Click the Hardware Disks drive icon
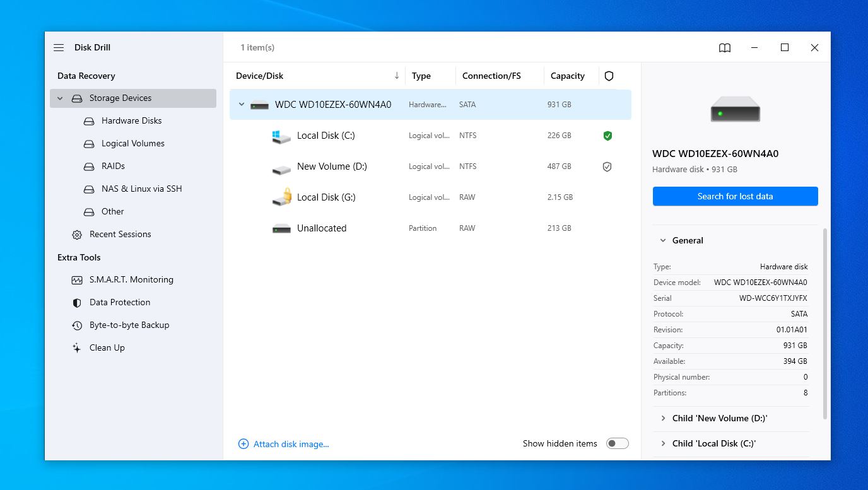The width and height of the screenshot is (868, 490). (89, 121)
